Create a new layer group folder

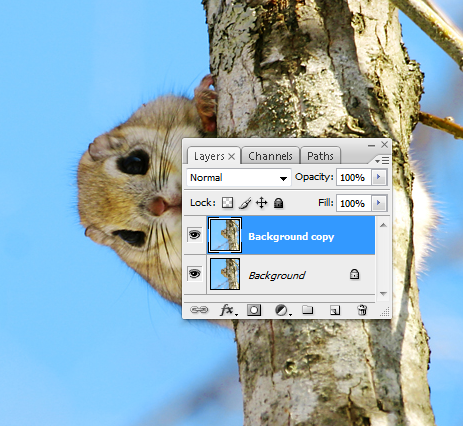307,310
